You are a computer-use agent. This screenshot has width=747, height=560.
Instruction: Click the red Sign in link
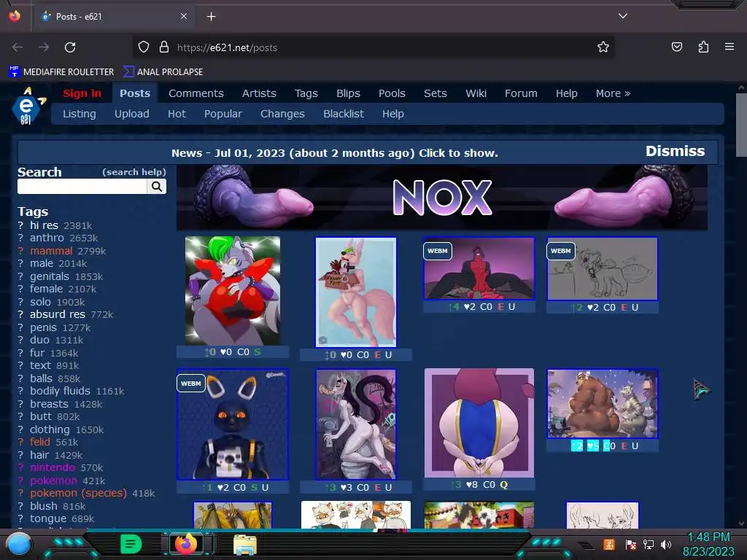(x=82, y=93)
